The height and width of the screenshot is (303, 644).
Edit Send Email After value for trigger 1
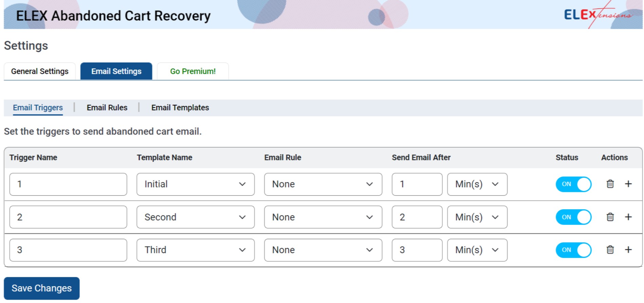(417, 184)
